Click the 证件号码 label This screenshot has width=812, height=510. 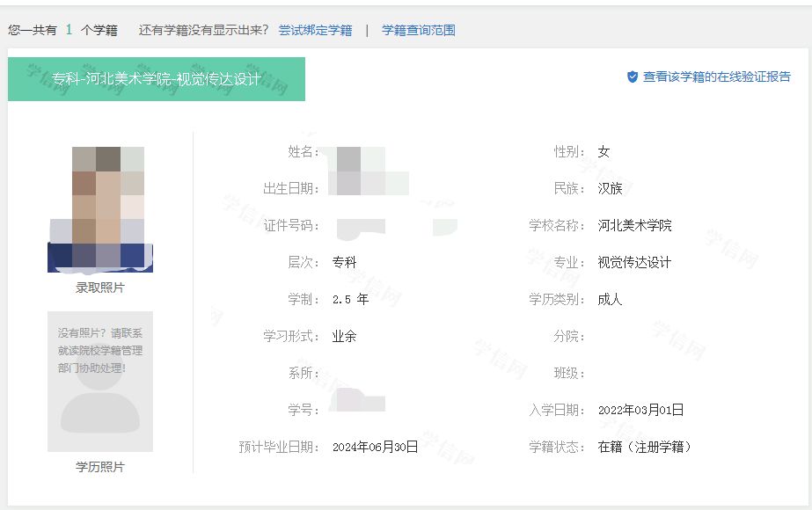point(291,225)
